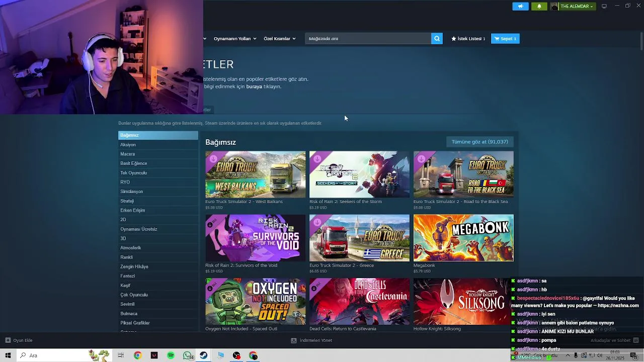This screenshot has width=644, height=362.
Task: Open Euro Truck Simulator 2 - West Balkans title
Action: (x=244, y=202)
